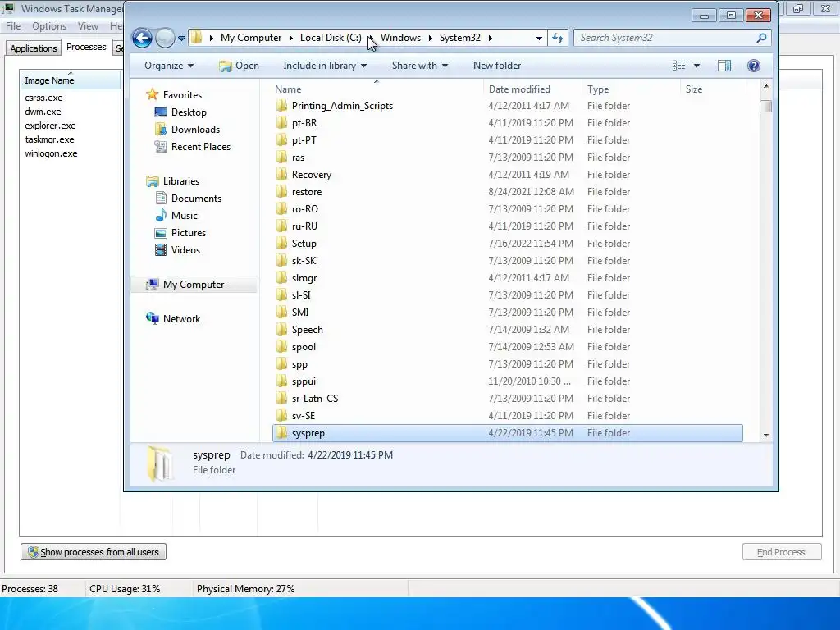
Task: Click the New folder button
Action: 497,66
